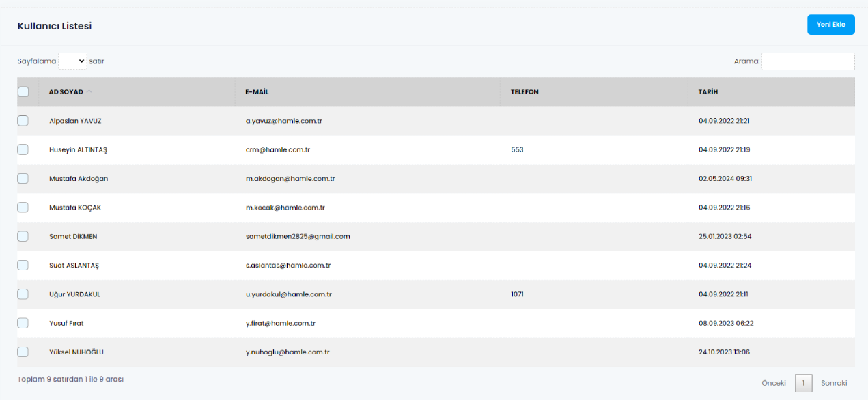Open the Sayfalama rows-per-page dropdown
This screenshot has width=868, height=400.
click(72, 61)
